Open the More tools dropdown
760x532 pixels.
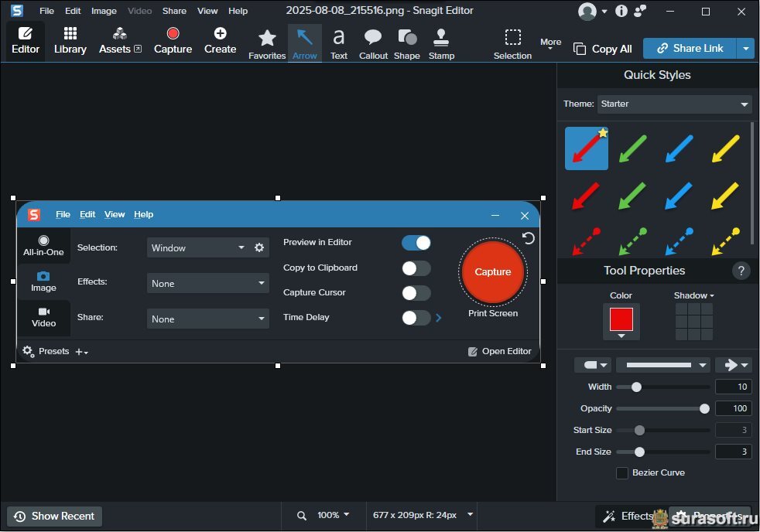550,43
